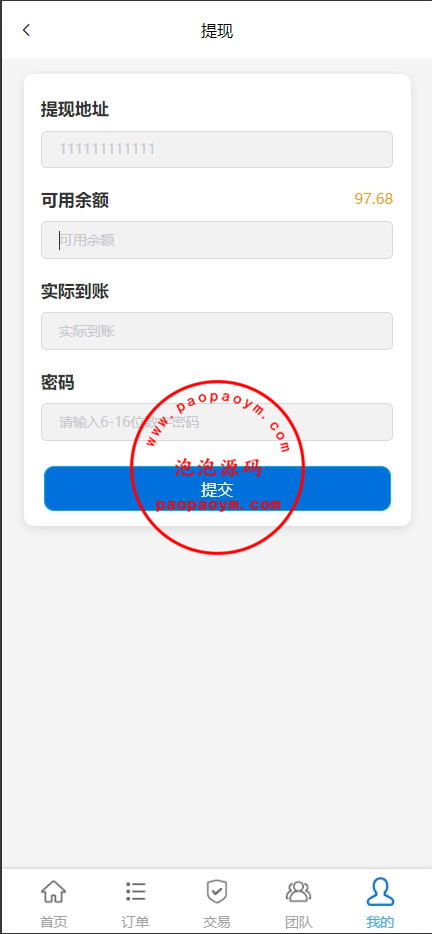The image size is (432, 934).
Task: Click the 实际到账 input field
Action: coord(217,331)
